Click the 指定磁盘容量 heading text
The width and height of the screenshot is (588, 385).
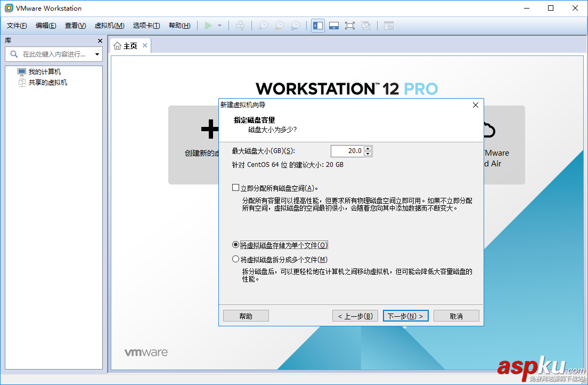pos(254,120)
